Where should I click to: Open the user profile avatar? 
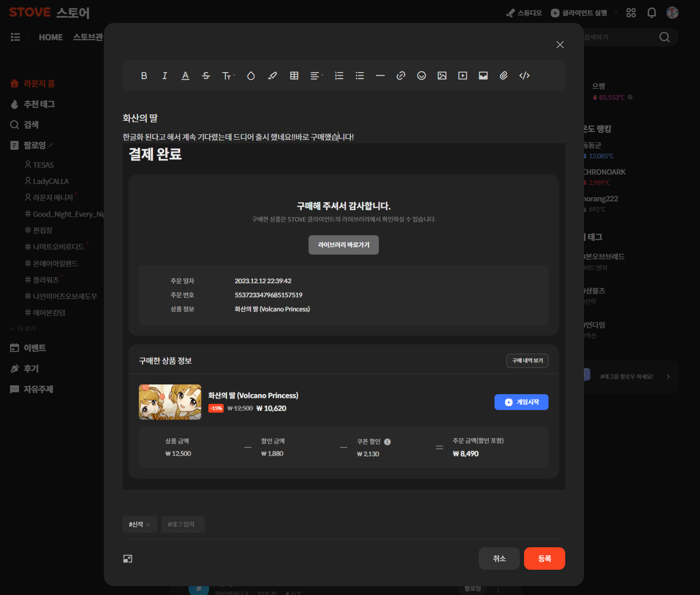(x=672, y=13)
